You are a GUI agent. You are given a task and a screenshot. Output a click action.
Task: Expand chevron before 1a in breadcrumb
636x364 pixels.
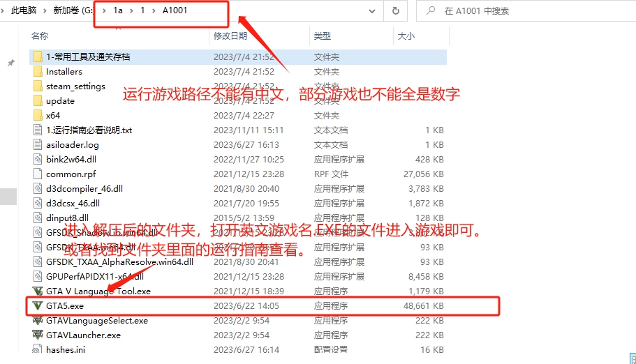pyautogui.click(x=104, y=10)
